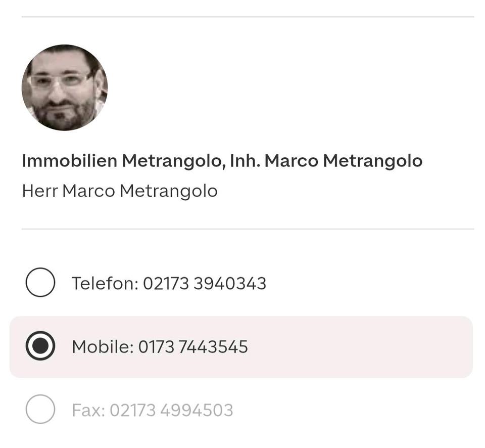Click the "Herr Marco Metrangolo" contact name

[120, 191]
